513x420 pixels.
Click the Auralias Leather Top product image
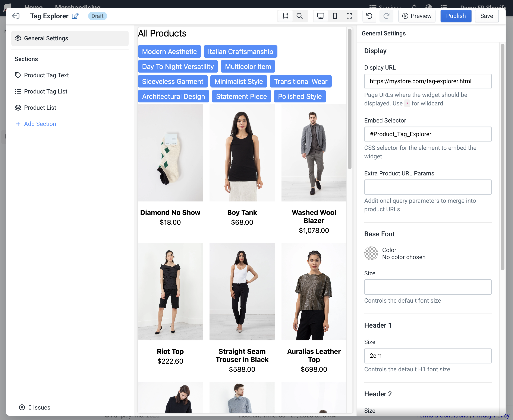[314, 292]
